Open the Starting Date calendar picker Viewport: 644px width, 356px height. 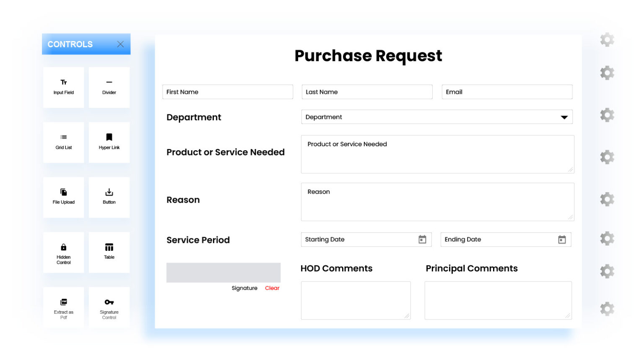[422, 239]
